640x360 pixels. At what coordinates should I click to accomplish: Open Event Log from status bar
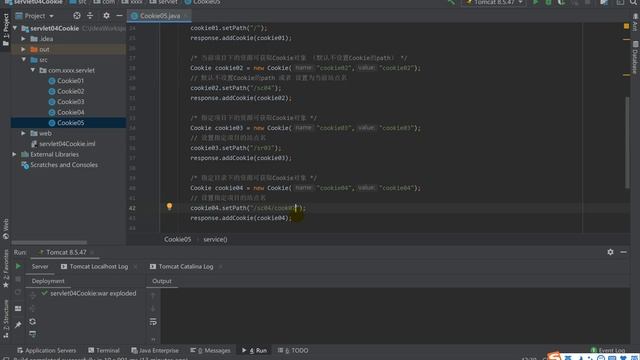point(608,350)
